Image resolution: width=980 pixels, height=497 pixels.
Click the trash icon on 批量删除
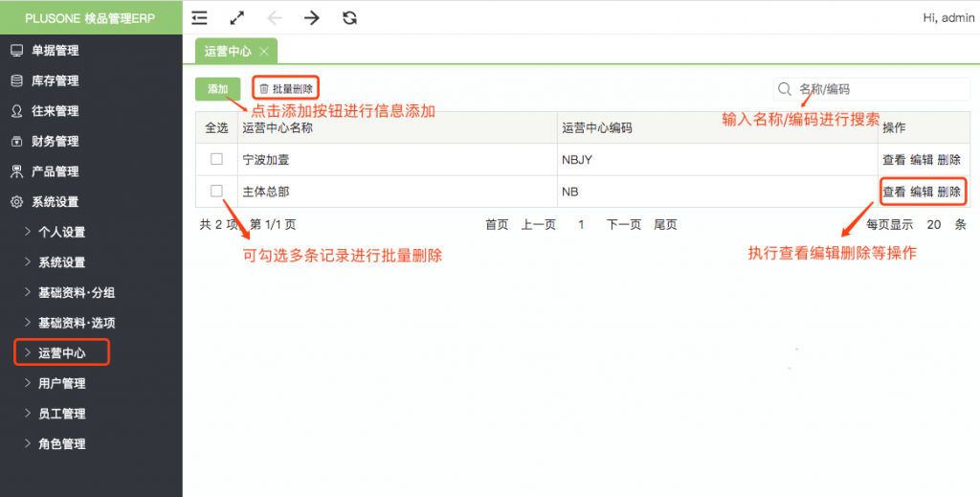click(264, 89)
